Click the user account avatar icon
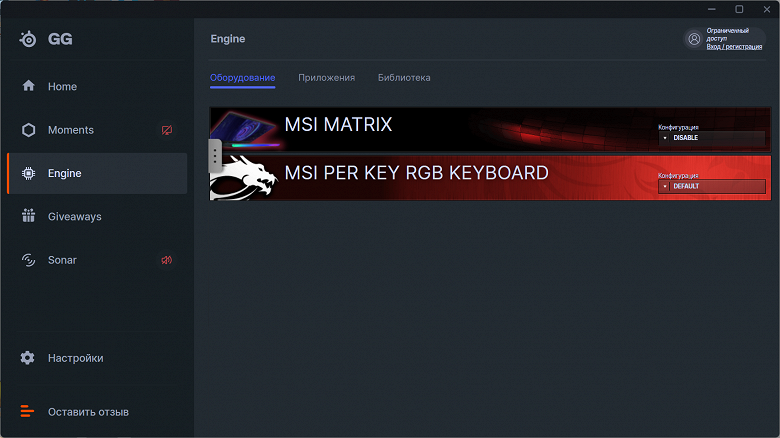This screenshot has width=780, height=438. coord(694,39)
